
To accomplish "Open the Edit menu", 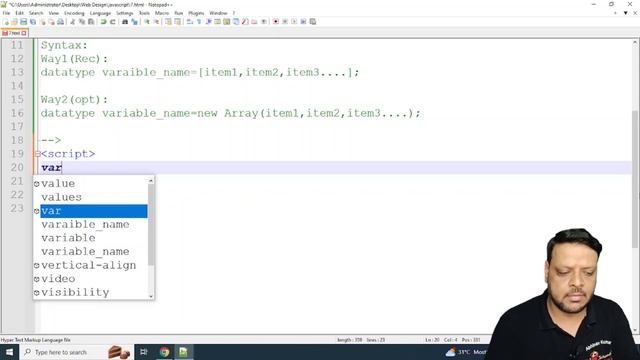I will coord(19,13).
